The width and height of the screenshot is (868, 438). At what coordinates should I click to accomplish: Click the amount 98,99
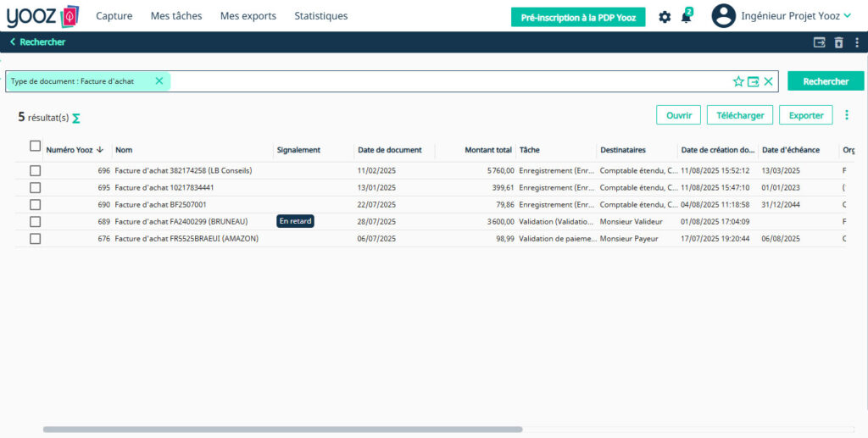pyautogui.click(x=505, y=239)
